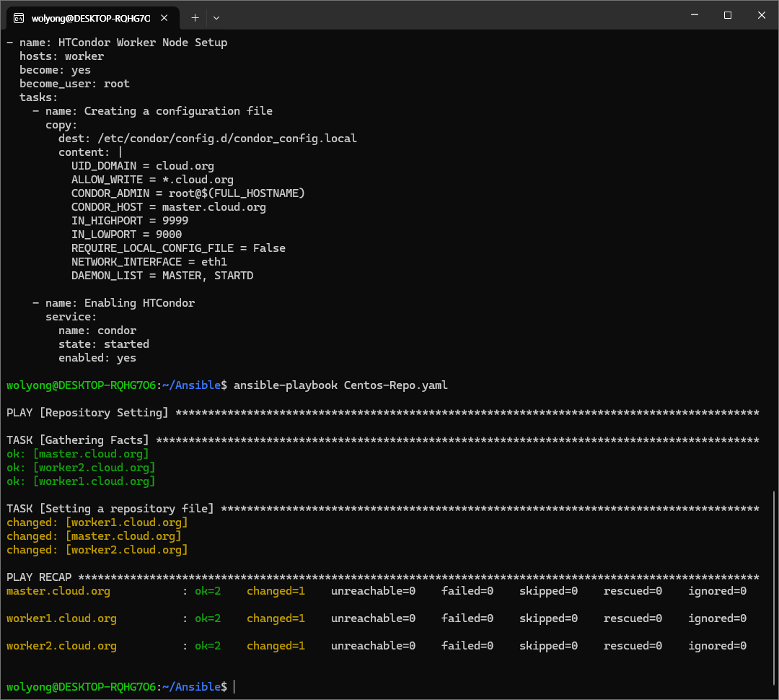The image size is (779, 700).
Task: Click the PLAY RECAP heading text
Action: (x=39, y=577)
